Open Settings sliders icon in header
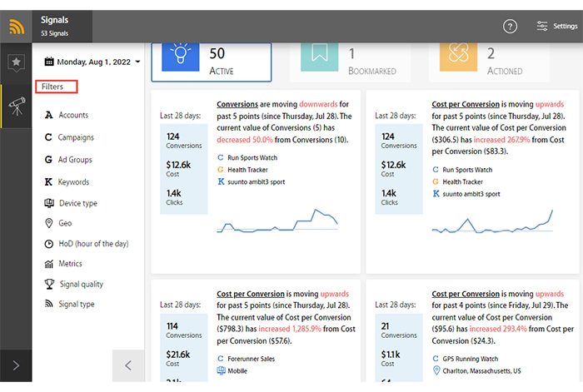583x392 pixels. coord(541,26)
